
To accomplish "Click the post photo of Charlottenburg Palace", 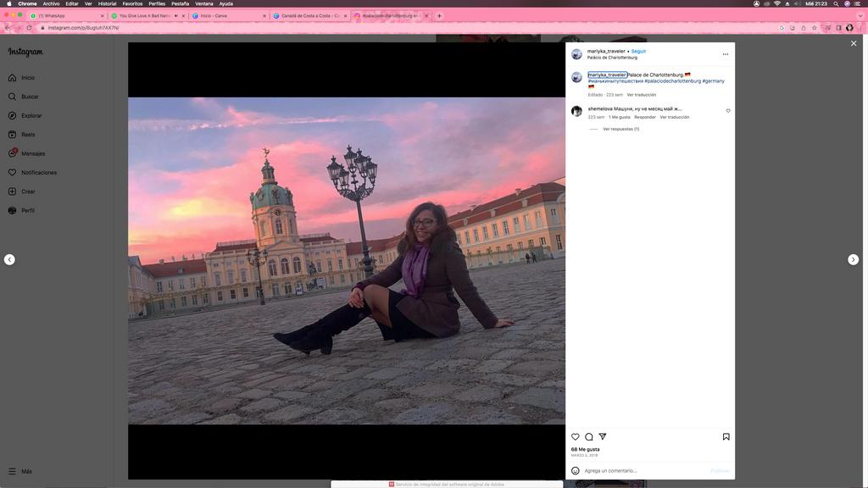I will point(347,261).
